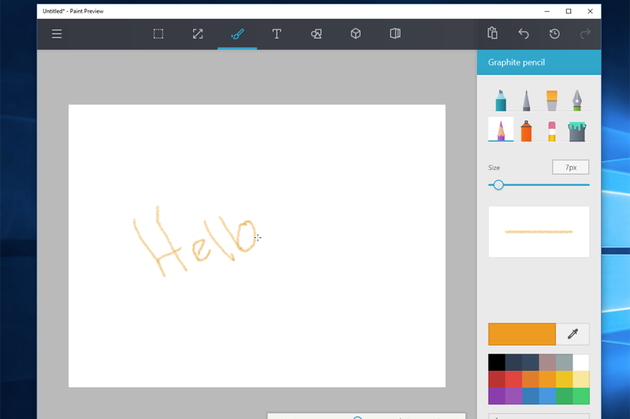Open the hamburger menu

click(57, 34)
